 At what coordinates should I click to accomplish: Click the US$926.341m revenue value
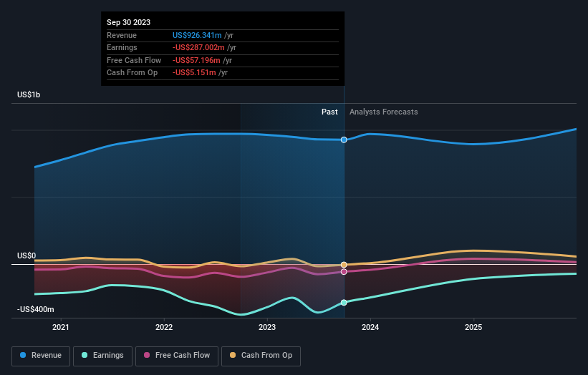pyautogui.click(x=197, y=35)
